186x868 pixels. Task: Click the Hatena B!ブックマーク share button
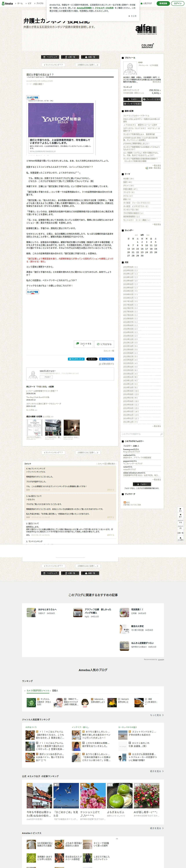click(x=76, y=359)
